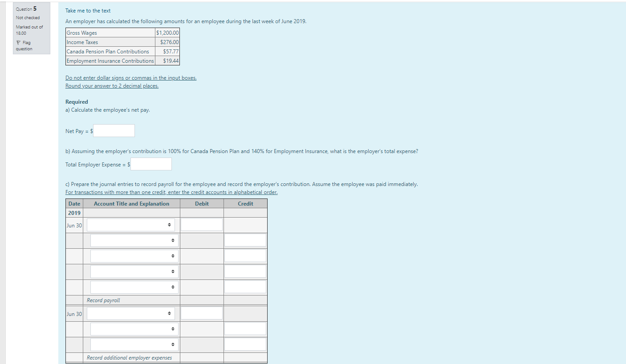Click the first Credit field in the payroll entry

(x=245, y=240)
